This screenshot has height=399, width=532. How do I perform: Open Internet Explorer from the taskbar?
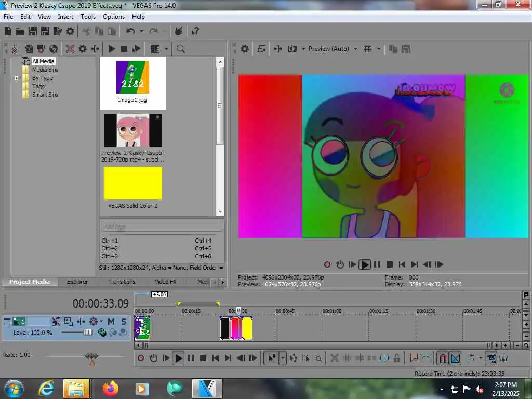46,389
